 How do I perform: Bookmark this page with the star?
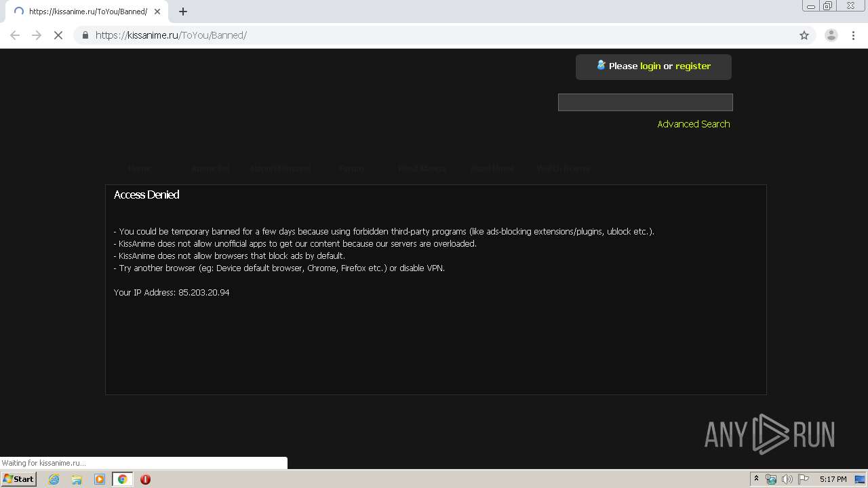[804, 35]
